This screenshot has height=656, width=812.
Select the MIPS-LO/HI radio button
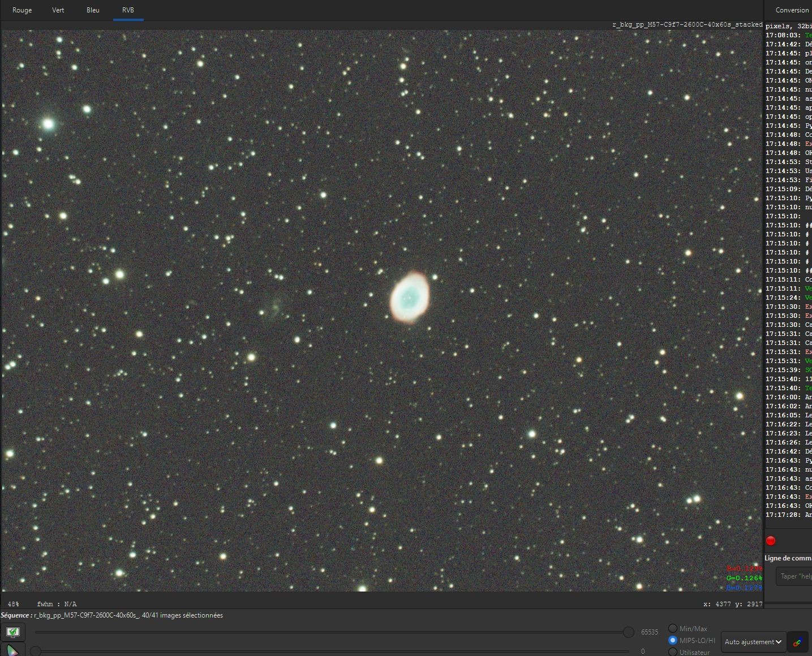[x=673, y=640]
